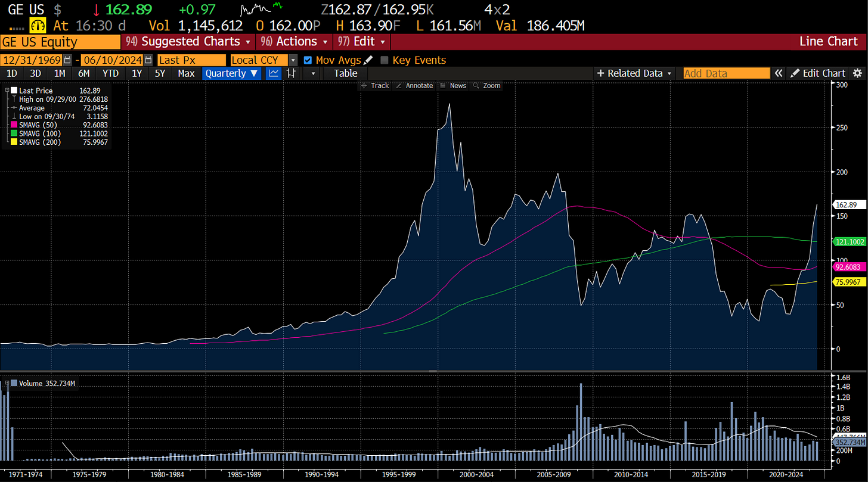Select the 1Y time range
Viewport: 868px width, 482px height.
pos(137,73)
